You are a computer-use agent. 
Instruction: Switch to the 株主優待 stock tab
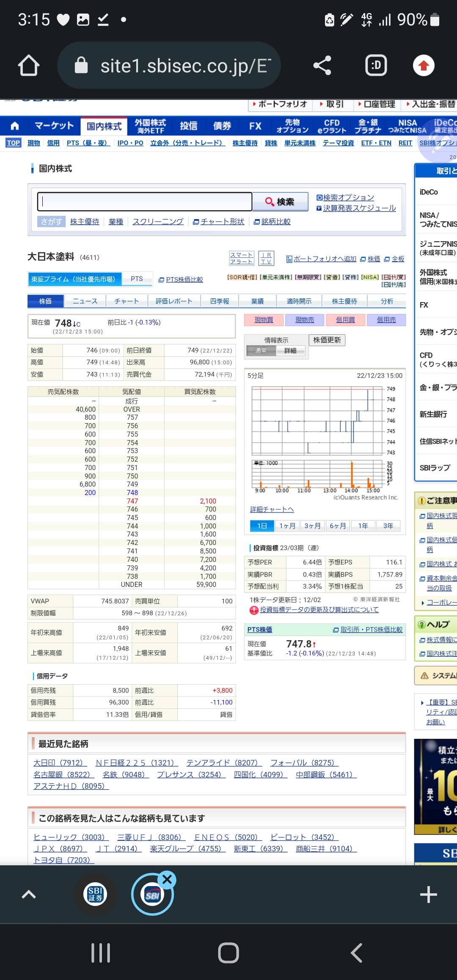pos(344,301)
